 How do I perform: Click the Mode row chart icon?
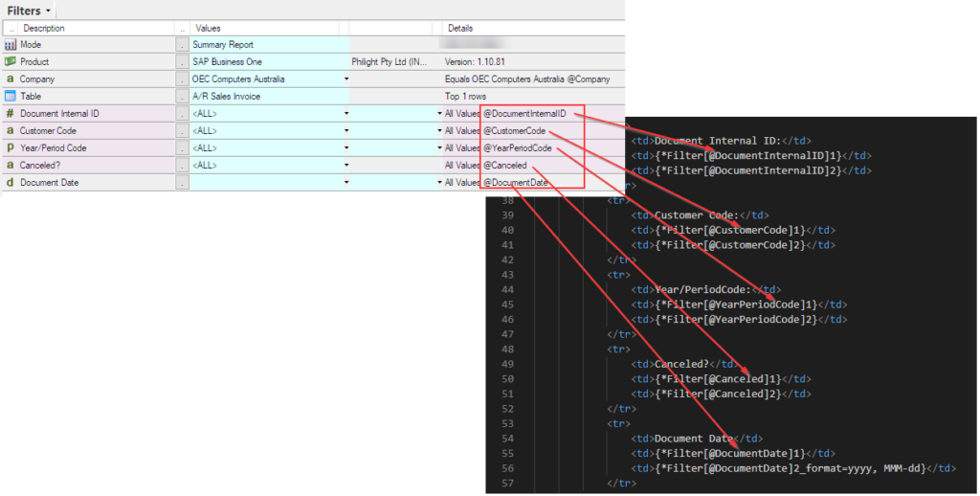tap(10, 44)
